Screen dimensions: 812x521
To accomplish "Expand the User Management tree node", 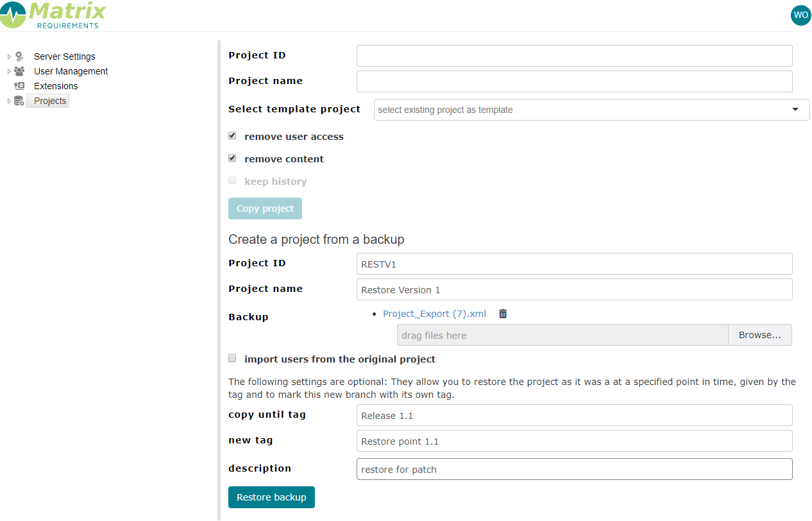I will (9, 71).
